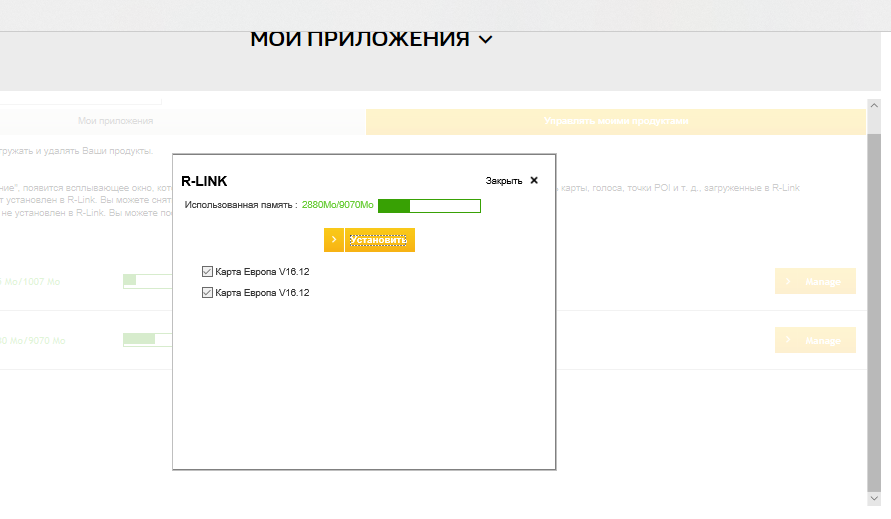Click the Установить install button
891x519 pixels.
[380, 240]
